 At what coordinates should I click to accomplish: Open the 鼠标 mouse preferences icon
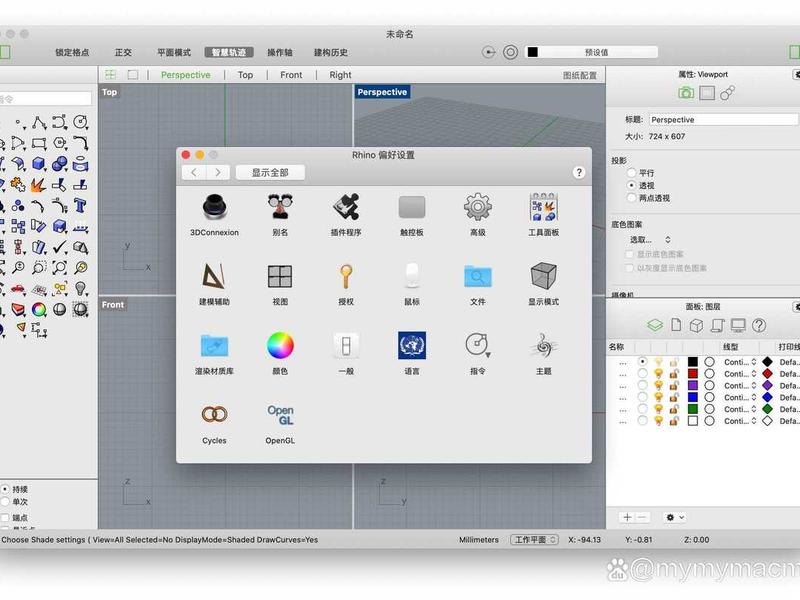pyautogui.click(x=412, y=277)
